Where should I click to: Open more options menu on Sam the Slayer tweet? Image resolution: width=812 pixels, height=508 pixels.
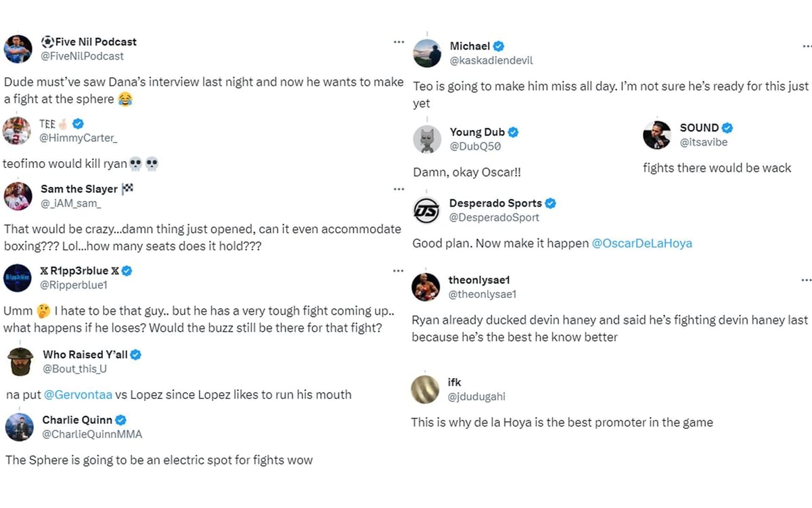pos(399,190)
